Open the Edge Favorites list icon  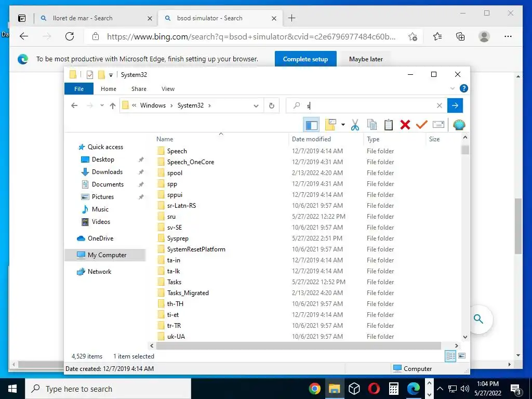tap(437, 37)
